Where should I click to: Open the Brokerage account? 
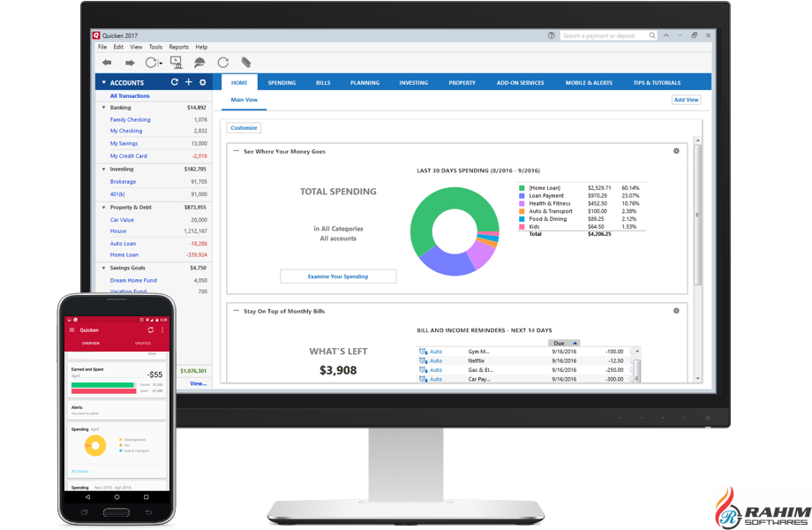[123, 182]
